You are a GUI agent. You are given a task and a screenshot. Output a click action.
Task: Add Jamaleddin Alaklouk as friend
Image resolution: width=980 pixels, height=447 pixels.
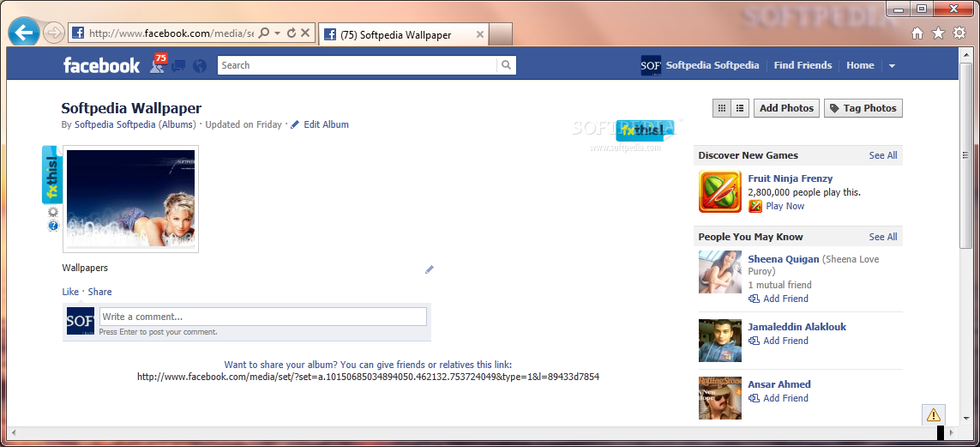click(x=779, y=341)
